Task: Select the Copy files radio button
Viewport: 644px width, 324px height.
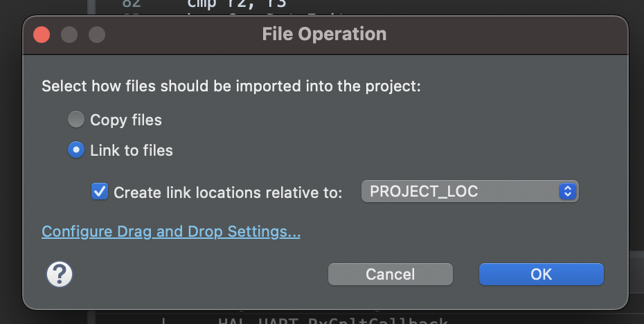Action: pos(76,120)
